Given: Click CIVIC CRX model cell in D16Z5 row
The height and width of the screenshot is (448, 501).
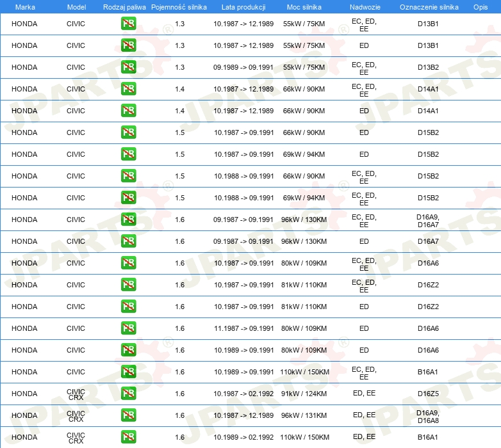Looking at the screenshot, I should (x=76, y=394).
